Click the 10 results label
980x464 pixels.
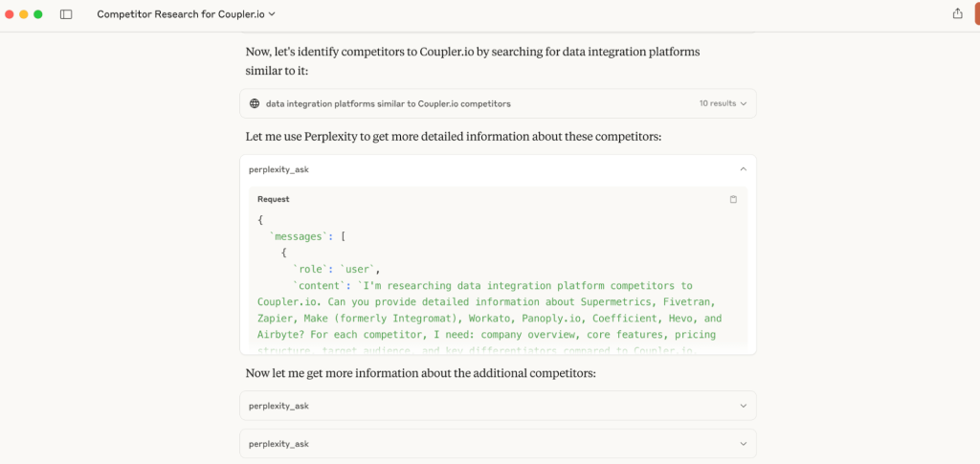[x=718, y=103]
